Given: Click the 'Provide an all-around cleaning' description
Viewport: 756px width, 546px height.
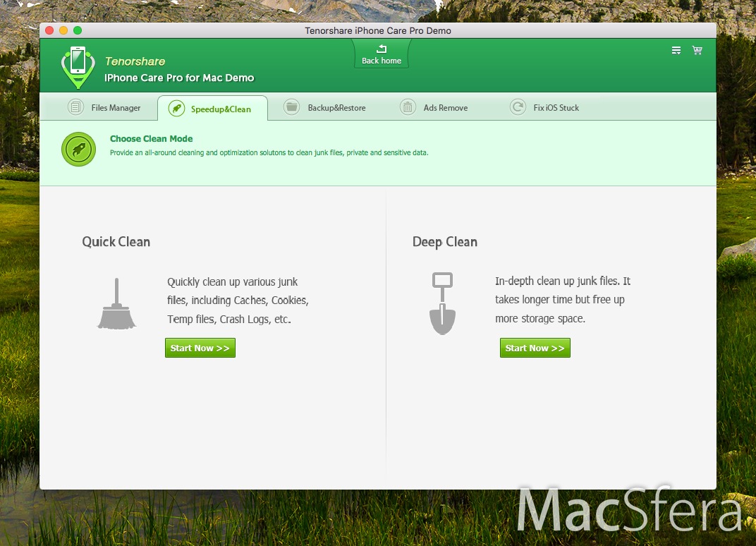Looking at the screenshot, I should [x=269, y=152].
